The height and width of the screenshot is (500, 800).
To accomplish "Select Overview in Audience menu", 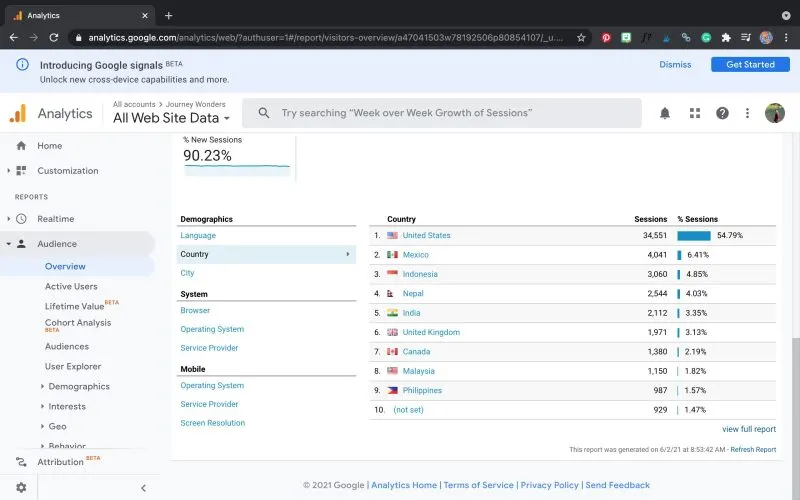I will pyautogui.click(x=65, y=266).
